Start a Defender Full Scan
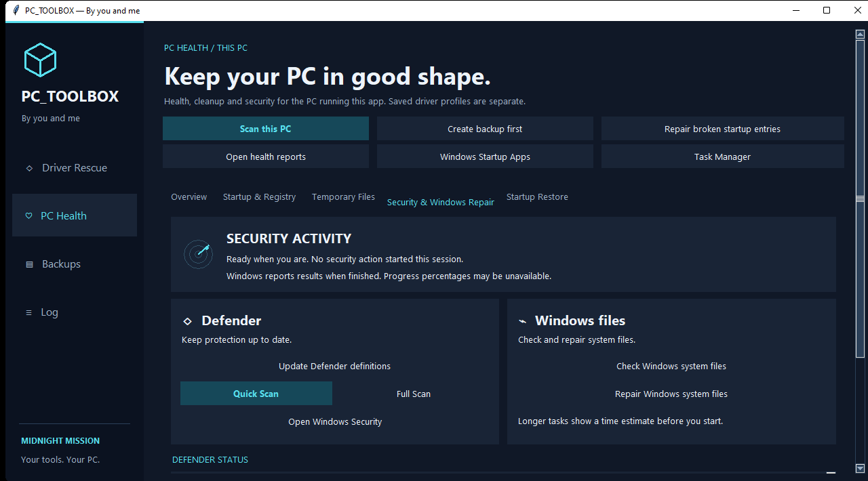Viewport: 868px width, 481px height. click(x=414, y=394)
